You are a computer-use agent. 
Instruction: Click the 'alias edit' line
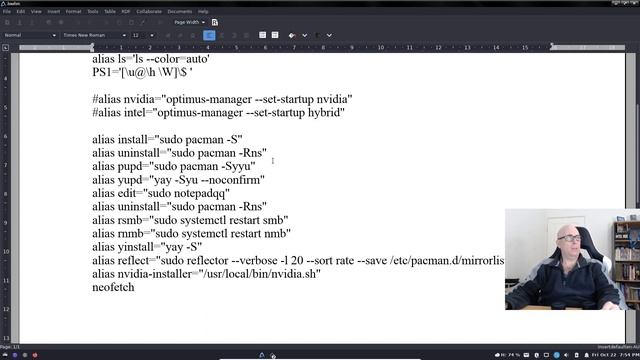click(161, 193)
